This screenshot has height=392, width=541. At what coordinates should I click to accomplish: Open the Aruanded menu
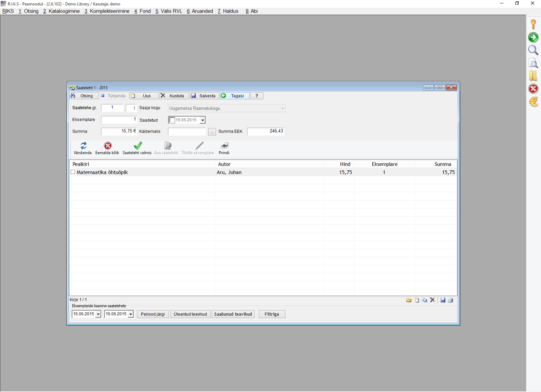(x=200, y=11)
